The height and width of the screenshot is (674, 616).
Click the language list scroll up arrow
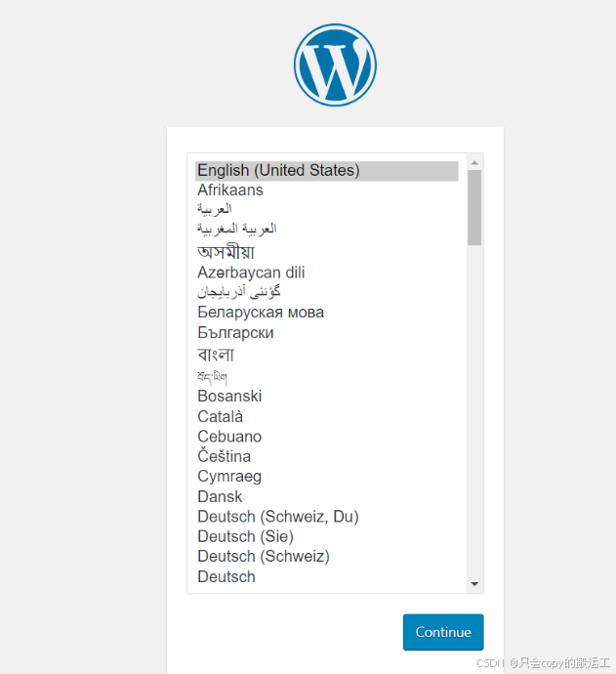tap(474, 163)
